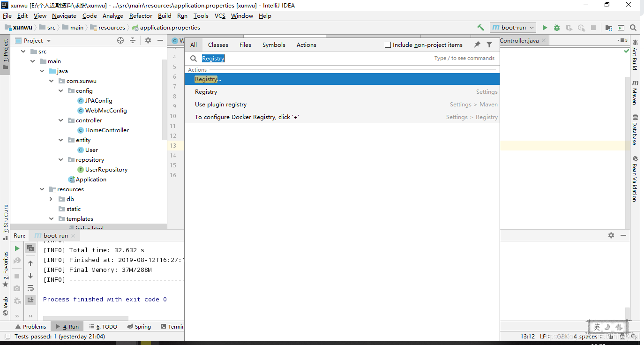
Task: Open the hidden tabs list dropdown
Action: (x=622, y=41)
